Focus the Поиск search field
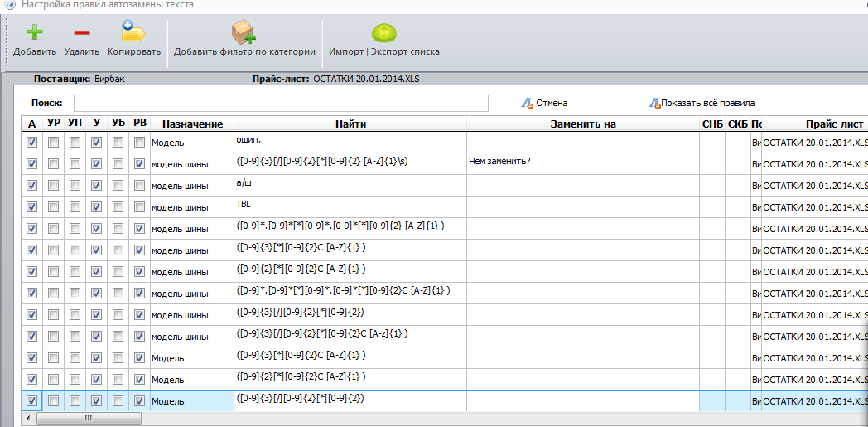Viewport: 868px width, 427px height. coord(281,103)
